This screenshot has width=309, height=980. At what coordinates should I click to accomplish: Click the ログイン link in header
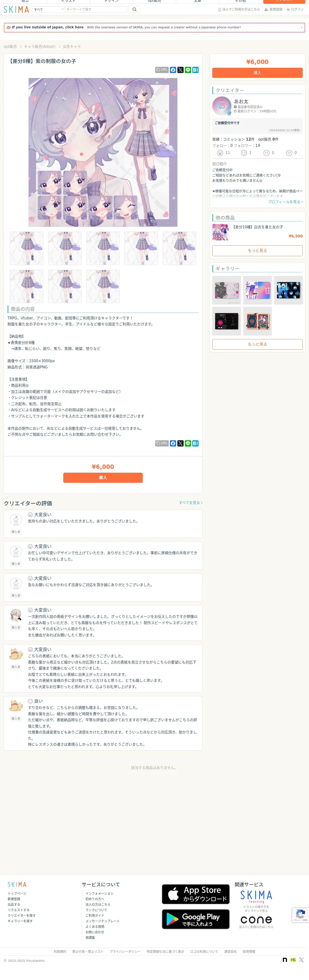[295, 10]
